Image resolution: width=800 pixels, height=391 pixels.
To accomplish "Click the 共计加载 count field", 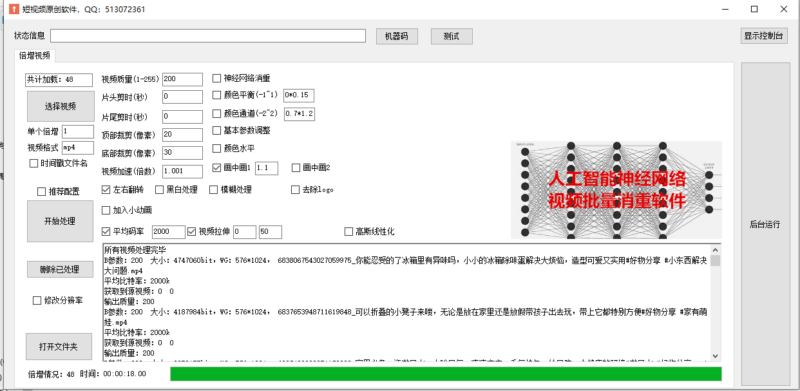I will point(59,80).
